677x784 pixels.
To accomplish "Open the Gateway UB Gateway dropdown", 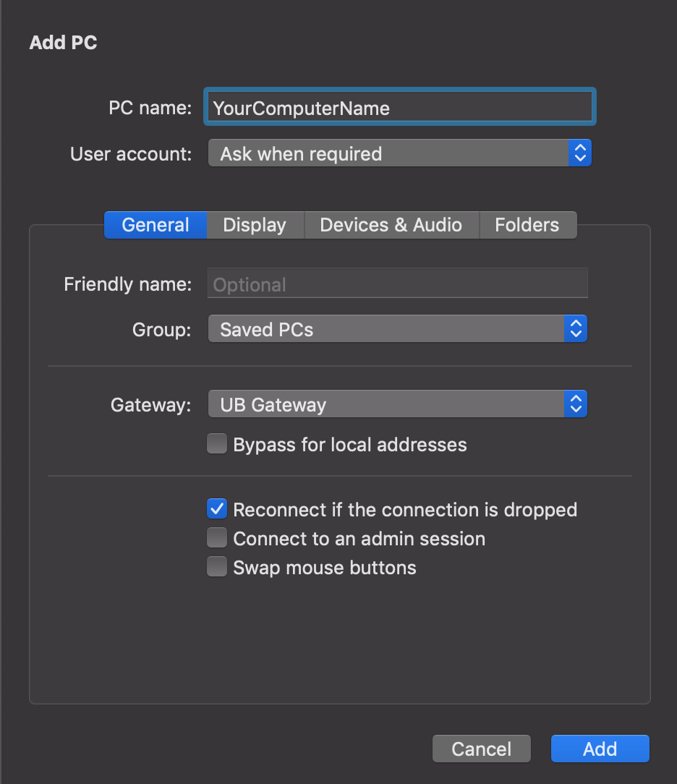I will pyautogui.click(x=386, y=404).
